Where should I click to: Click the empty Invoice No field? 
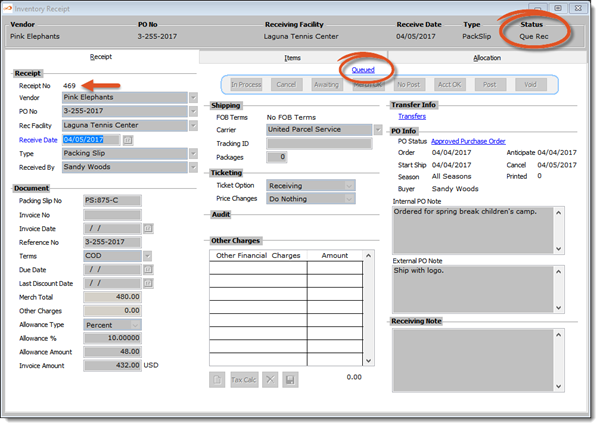(x=112, y=215)
